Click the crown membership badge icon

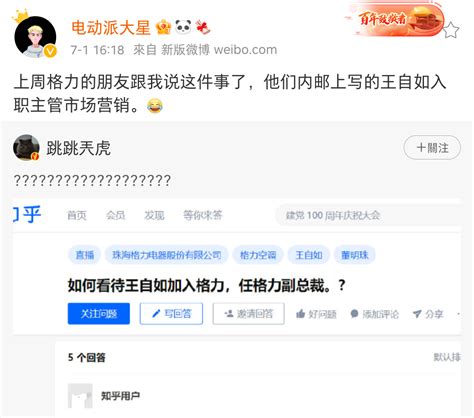click(163, 27)
